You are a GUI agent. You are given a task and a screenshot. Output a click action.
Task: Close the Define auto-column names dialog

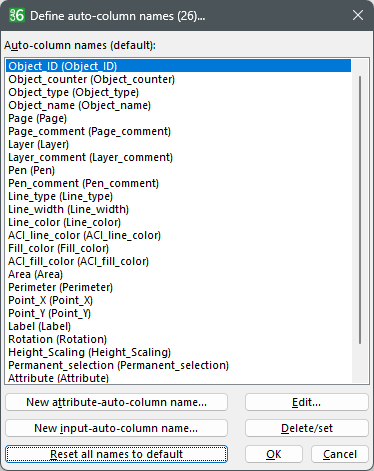coord(358,15)
